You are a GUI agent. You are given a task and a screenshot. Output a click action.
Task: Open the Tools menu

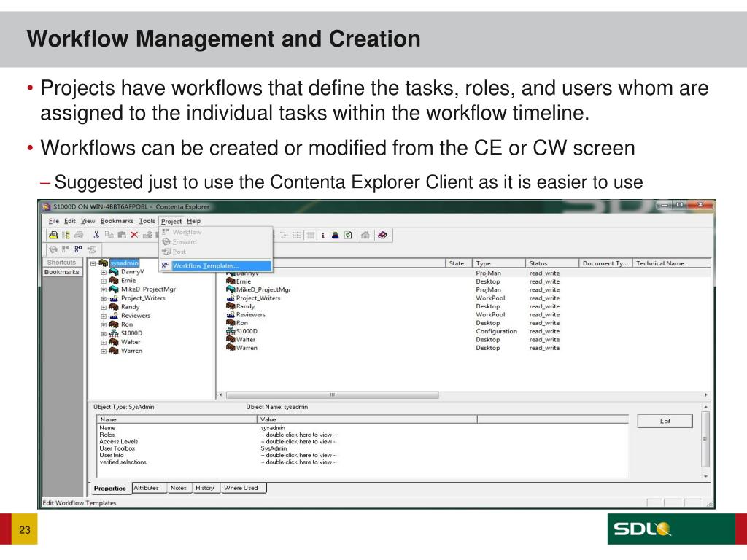(x=147, y=221)
